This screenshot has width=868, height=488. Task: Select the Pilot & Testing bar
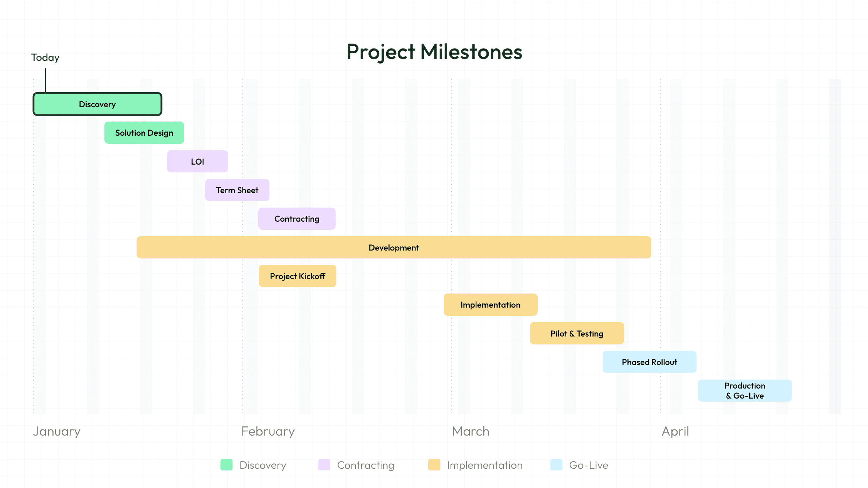tap(577, 333)
